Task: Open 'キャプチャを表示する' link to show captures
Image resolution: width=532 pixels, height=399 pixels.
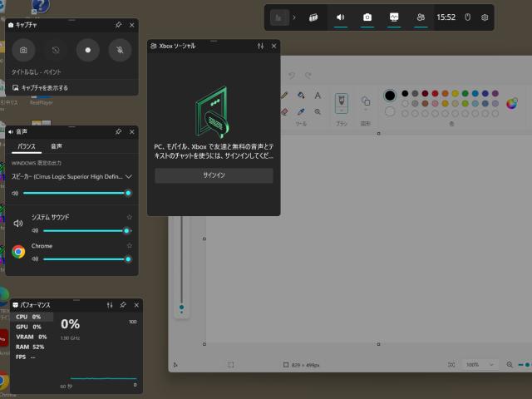Action: coord(40,88)
